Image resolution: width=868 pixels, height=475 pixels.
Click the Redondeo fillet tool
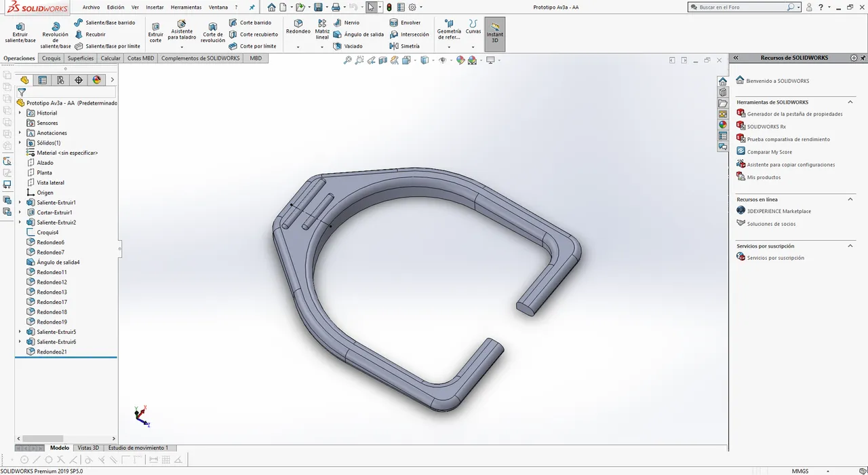pyautogui.click(x=298, y=27)
